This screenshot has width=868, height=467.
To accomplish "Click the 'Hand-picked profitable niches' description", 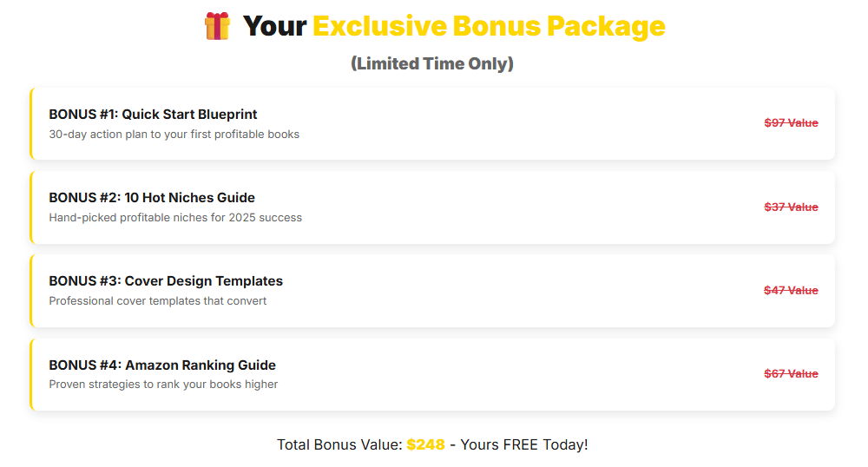I will pyautogui.click(x=175, y=218).
